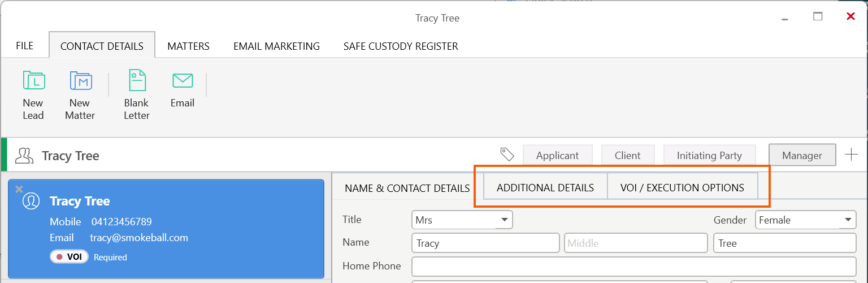Remove Tracy Tree card with X
This screenshot has width=868, height=283.
19,189
